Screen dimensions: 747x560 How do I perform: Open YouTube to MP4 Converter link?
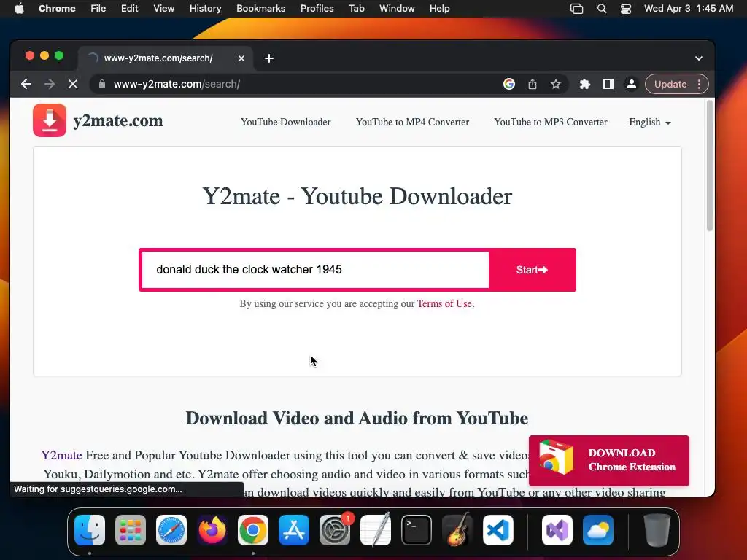pos(413,122)
